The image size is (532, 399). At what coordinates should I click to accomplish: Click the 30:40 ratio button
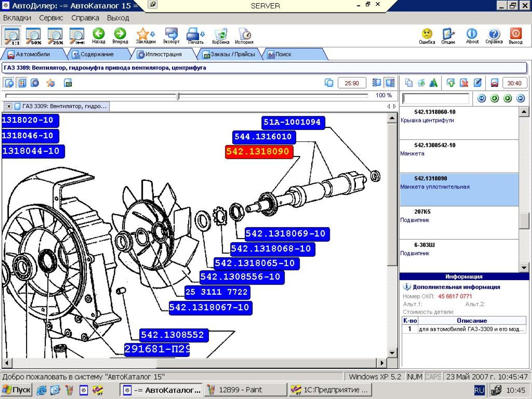tap(515, 83)
